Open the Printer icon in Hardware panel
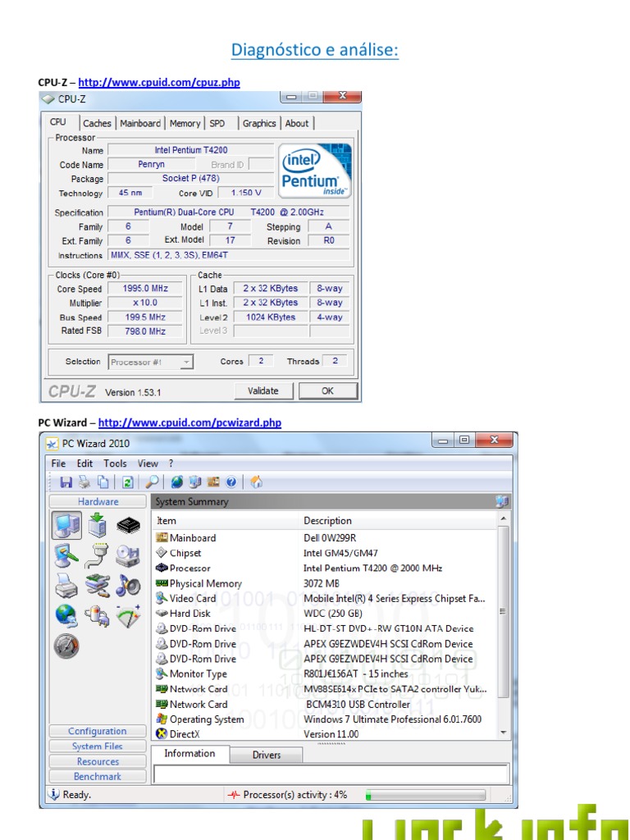 click(66, 585)
